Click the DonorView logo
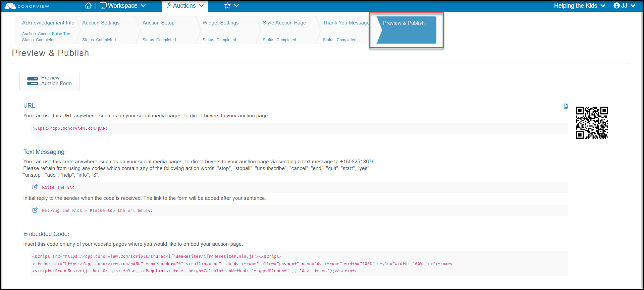Viewport: 644px width, 290px height. tap(27, 6)
